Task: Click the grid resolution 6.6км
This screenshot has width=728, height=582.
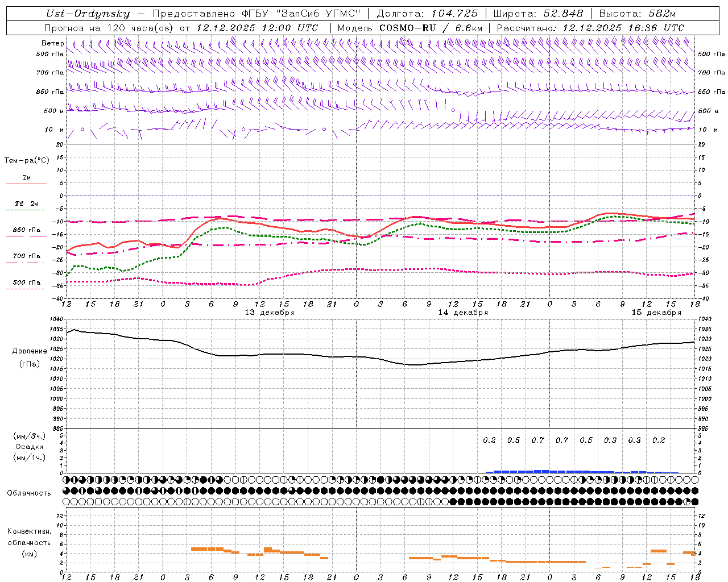Action: 469,28
